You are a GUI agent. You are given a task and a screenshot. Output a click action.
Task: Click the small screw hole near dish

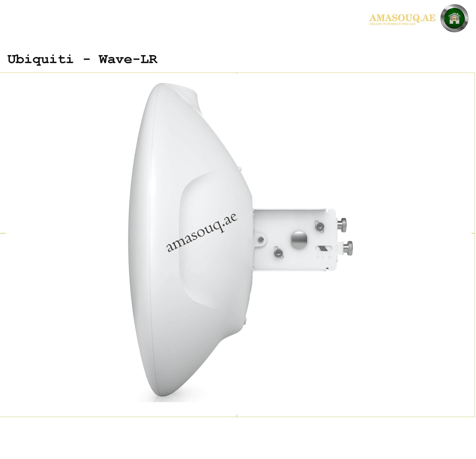[x=261, y=240]
